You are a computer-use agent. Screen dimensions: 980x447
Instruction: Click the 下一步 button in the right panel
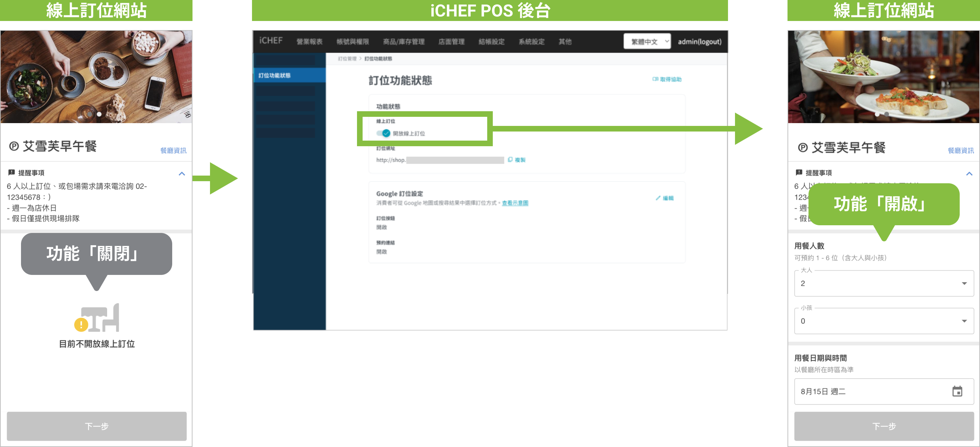[x=884, y=426]
